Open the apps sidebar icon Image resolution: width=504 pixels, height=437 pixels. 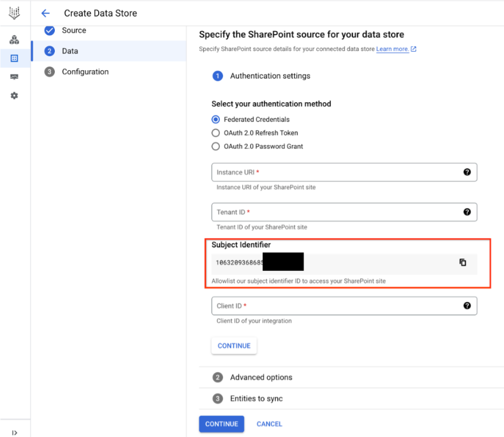click(x=14, y=39)
